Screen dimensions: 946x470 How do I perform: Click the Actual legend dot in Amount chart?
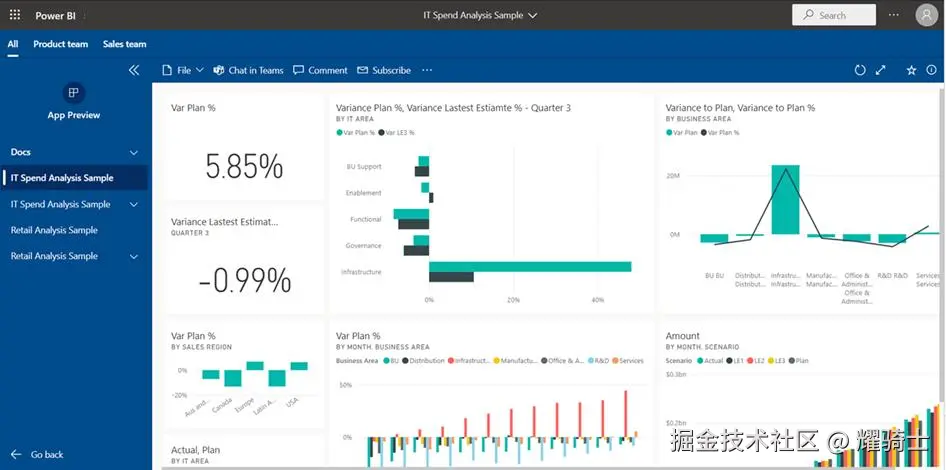pyautogui.click(x=700, y=361)
